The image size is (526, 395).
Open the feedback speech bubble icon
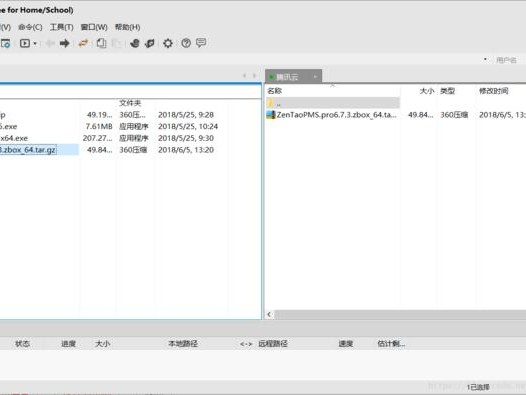coord(201,43)
